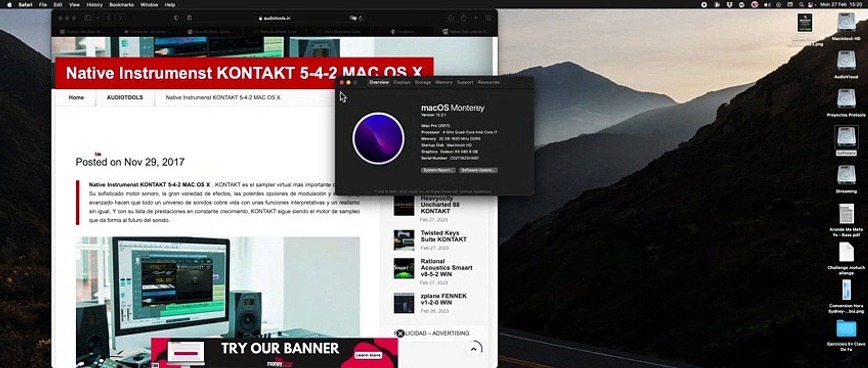868x368 pixels.
Task: Click the audiotools.in address bar
Action: coord(274,18)
